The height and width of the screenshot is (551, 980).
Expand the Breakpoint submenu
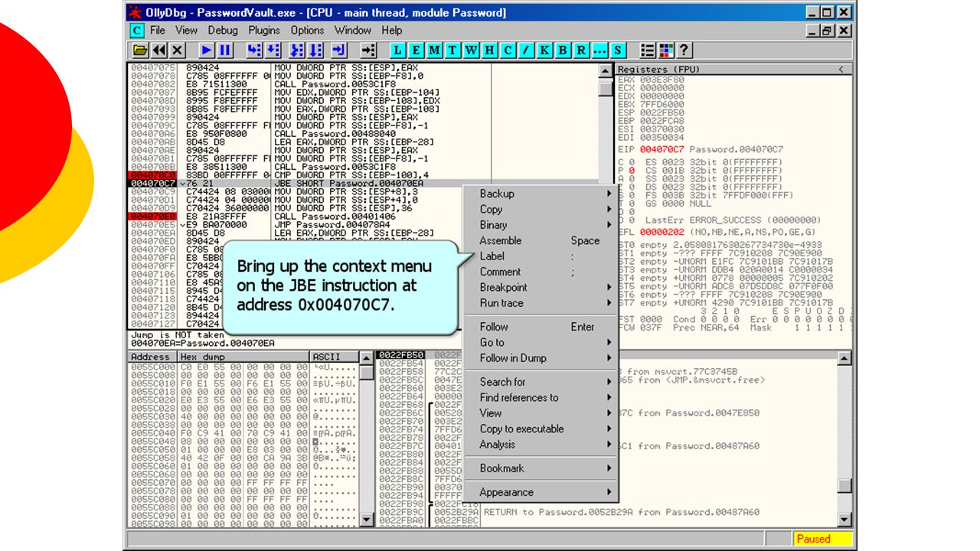tap(541, 288)
